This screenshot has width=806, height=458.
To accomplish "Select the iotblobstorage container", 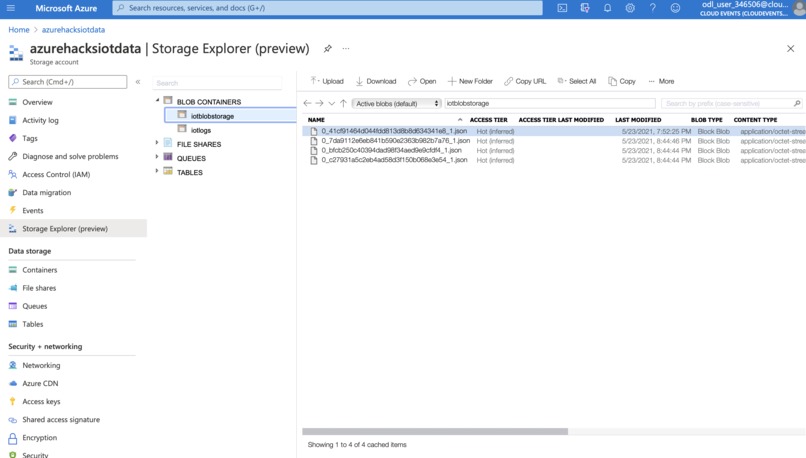I will (x=230, y=116).
